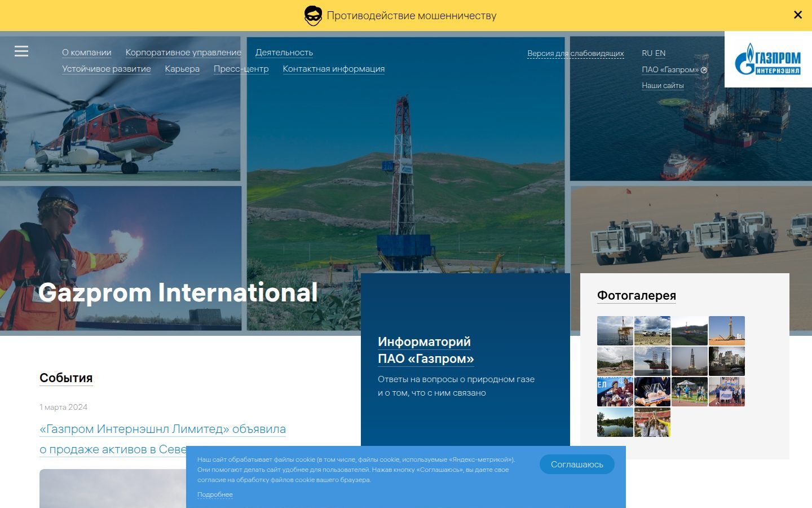Select Устойчивое развитие in navigation

tap(107, 69)
